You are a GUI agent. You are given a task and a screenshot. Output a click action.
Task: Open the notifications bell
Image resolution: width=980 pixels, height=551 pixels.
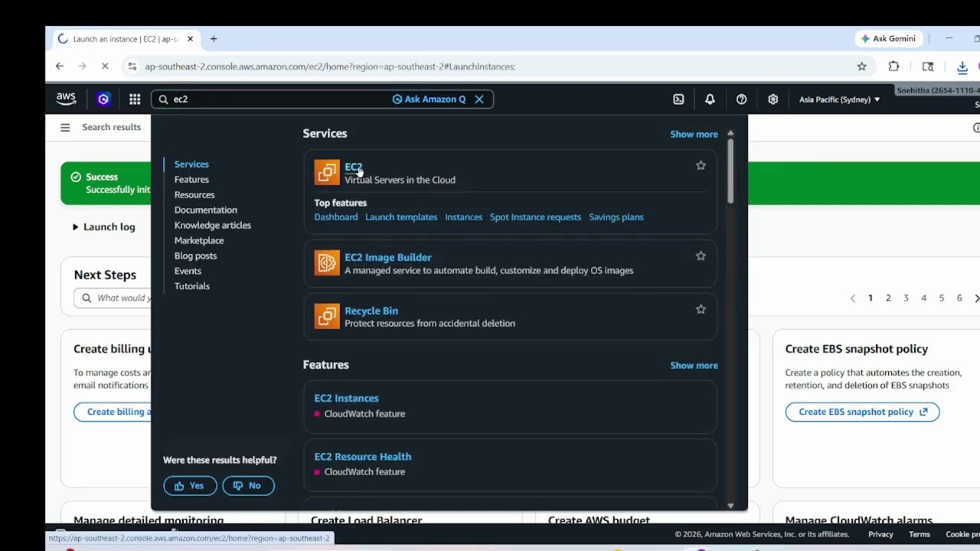[710, 99]
